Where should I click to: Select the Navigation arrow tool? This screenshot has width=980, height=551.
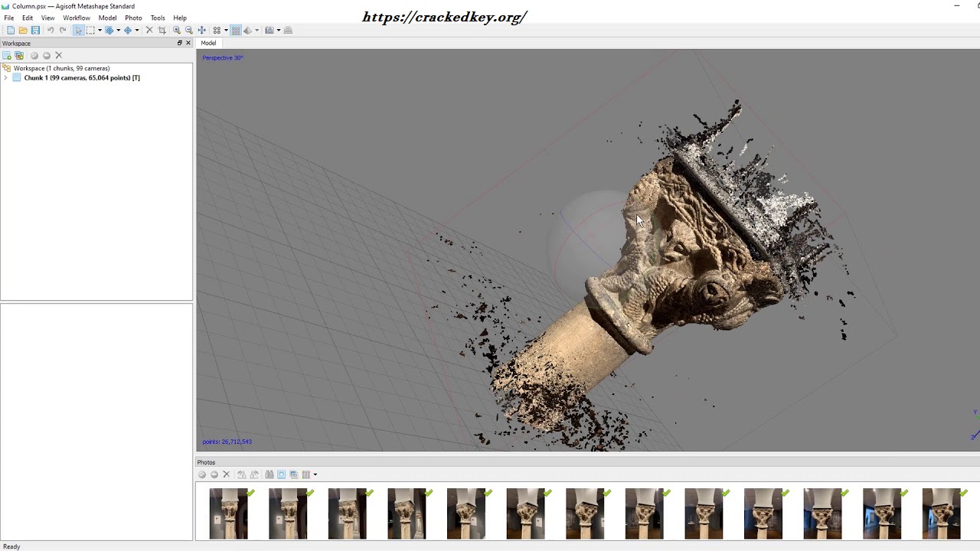click(78, 30)
